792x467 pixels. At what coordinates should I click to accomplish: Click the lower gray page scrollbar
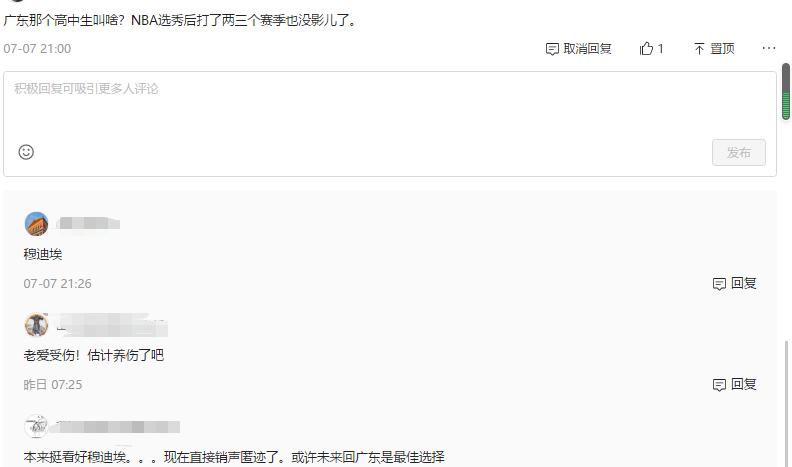pos(786,403)
